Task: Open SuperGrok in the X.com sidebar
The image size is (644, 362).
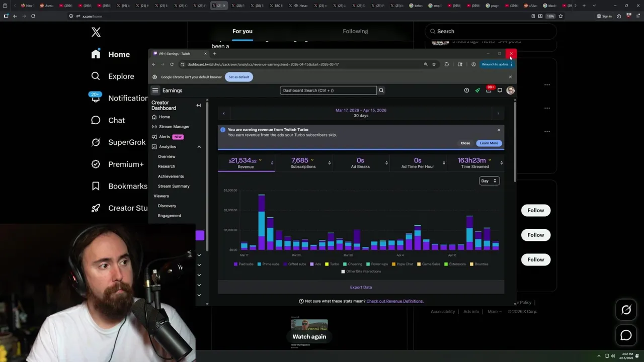Action: click(x=119, y=142)
